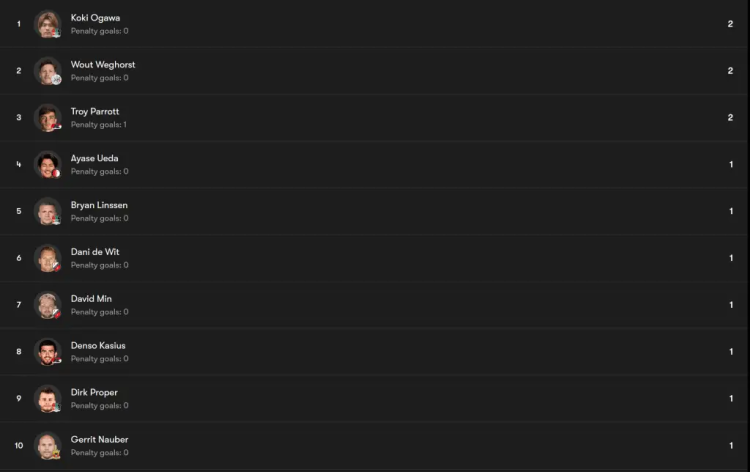Open the David Min name link
This screenshot has width=750, height=472.
click(91, 299)
